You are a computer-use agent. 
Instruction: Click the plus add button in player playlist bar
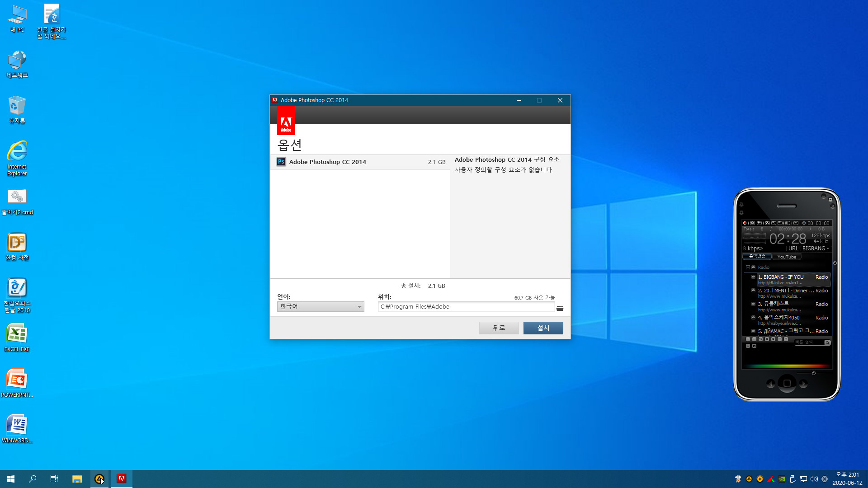click(x=748, y=339)
